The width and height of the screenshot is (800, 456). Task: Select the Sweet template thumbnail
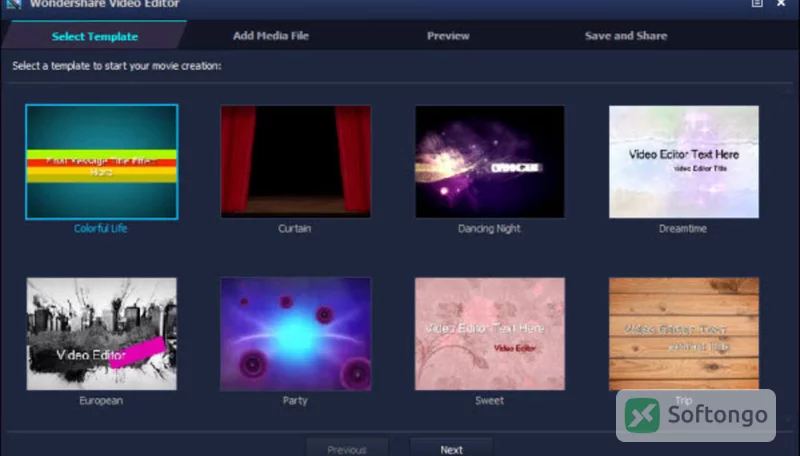(490, 334)
